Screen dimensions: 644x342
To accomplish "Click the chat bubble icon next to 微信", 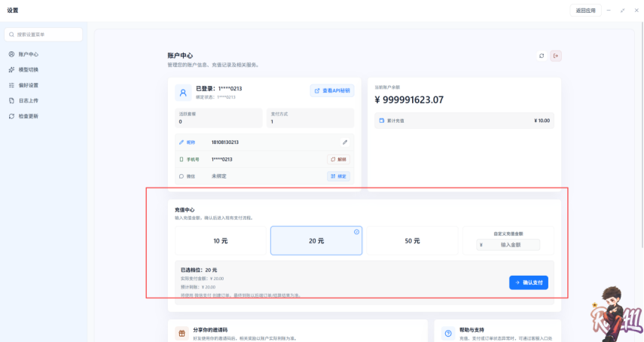I will tap(181, 176).
